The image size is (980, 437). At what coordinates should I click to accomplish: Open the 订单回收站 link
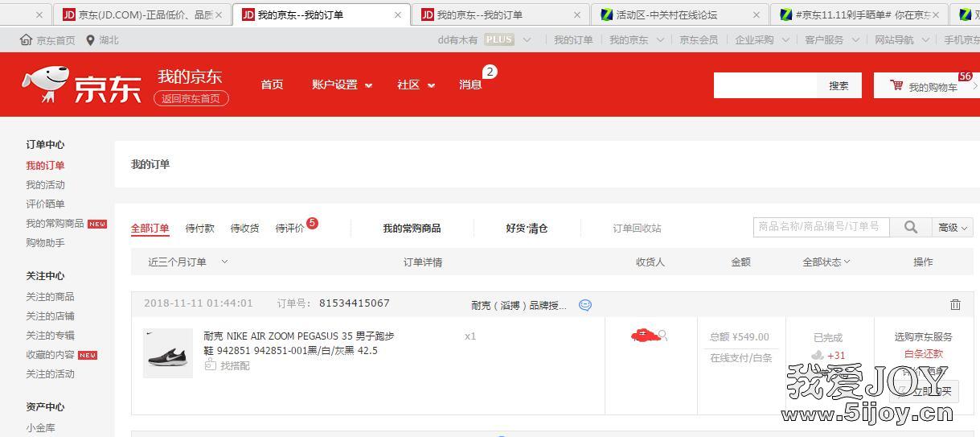coord(637,228)
